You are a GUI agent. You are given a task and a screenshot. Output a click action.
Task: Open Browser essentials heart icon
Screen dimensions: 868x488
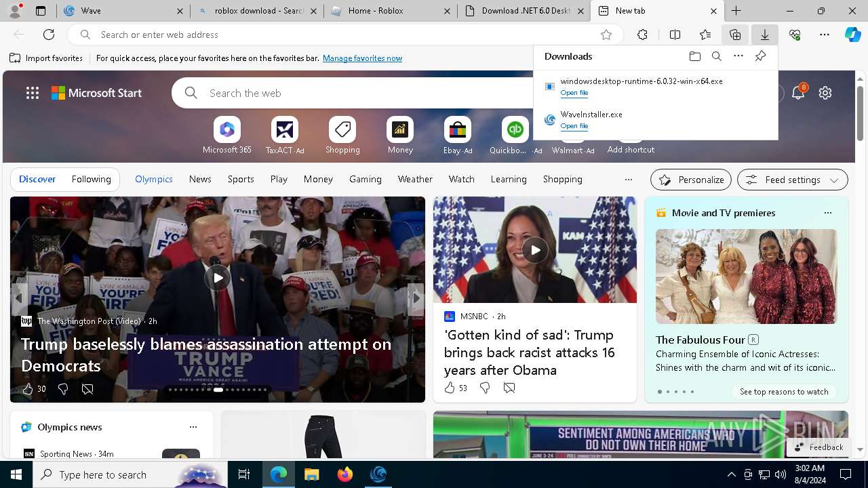pyautogui.click(x=795, y=35)
